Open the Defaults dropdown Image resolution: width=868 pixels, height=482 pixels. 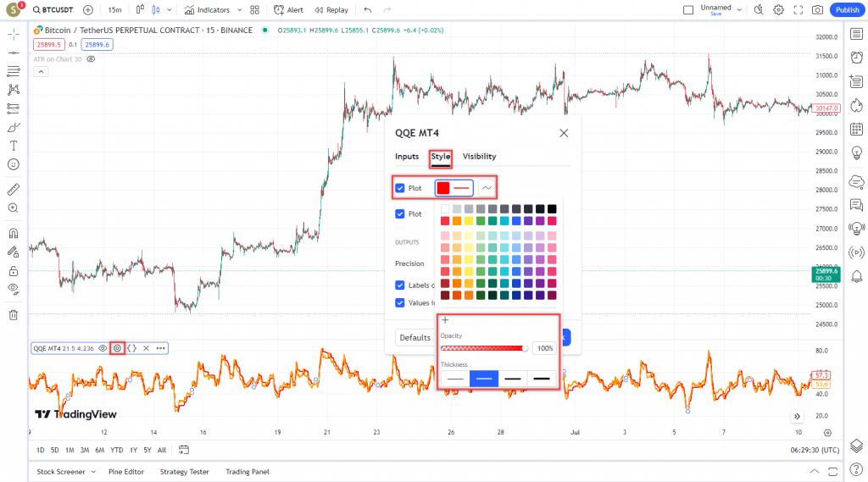[415, 337]
